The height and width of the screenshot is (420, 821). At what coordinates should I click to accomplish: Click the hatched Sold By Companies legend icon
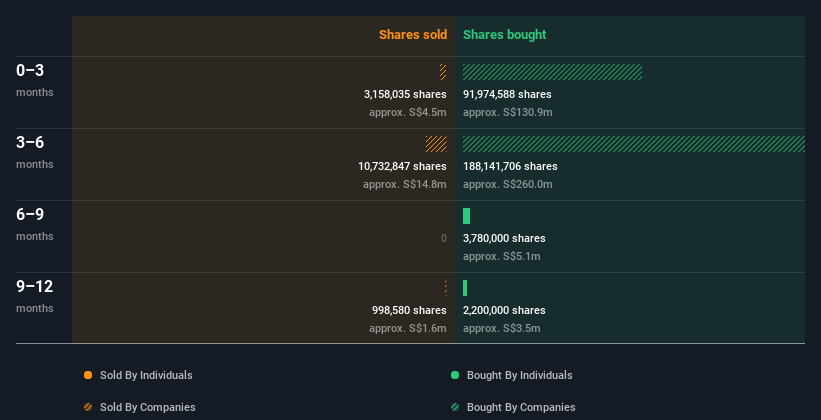(x=88, y=407)
